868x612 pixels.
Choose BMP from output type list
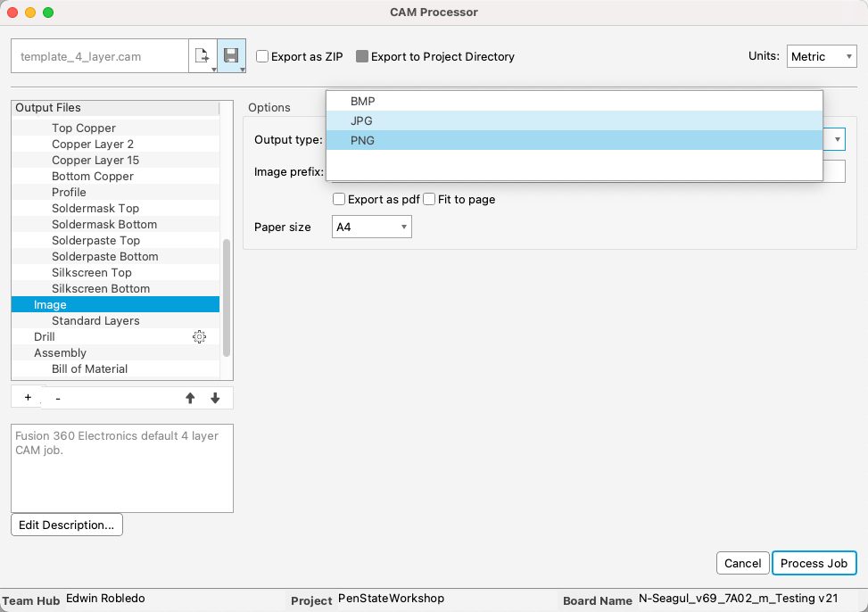[574, 102]
